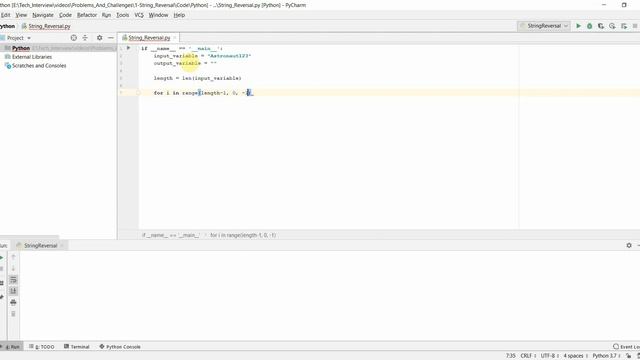Open the Help menu
Image resolution: width=640 pixels, height=360 pixels.
click(179, 15)
